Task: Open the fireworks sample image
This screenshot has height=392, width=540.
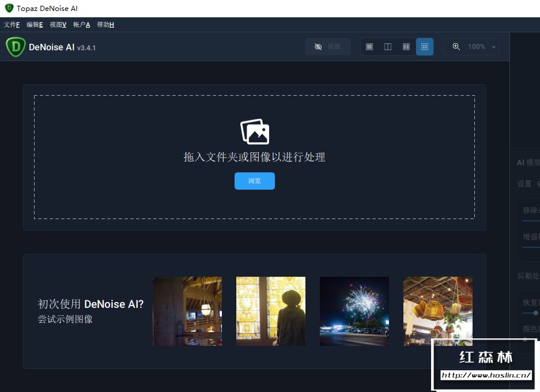Action: coord(354,311)
